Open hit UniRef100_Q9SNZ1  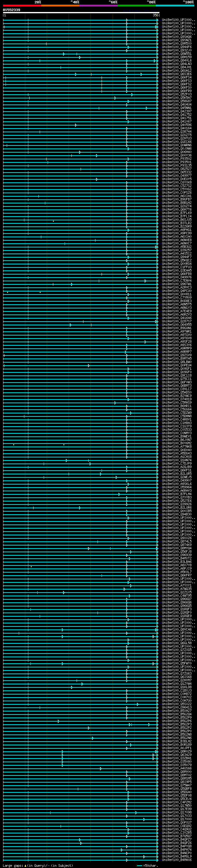tap(177, 40)
